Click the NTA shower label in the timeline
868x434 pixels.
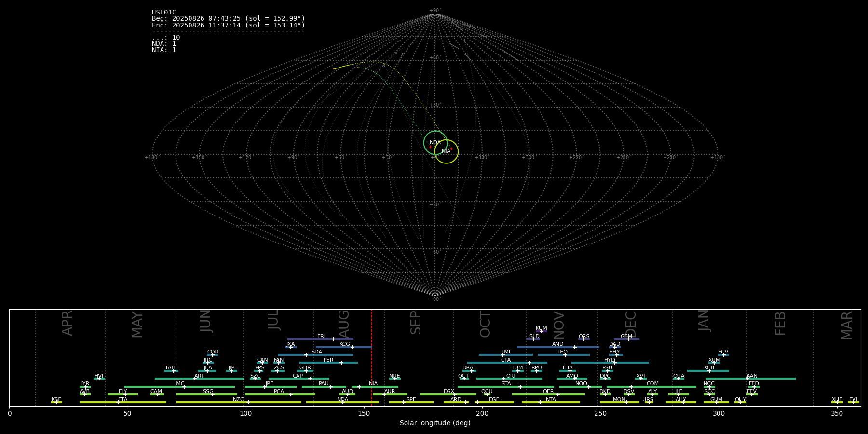pyautogui.click(x=551, y=400)
